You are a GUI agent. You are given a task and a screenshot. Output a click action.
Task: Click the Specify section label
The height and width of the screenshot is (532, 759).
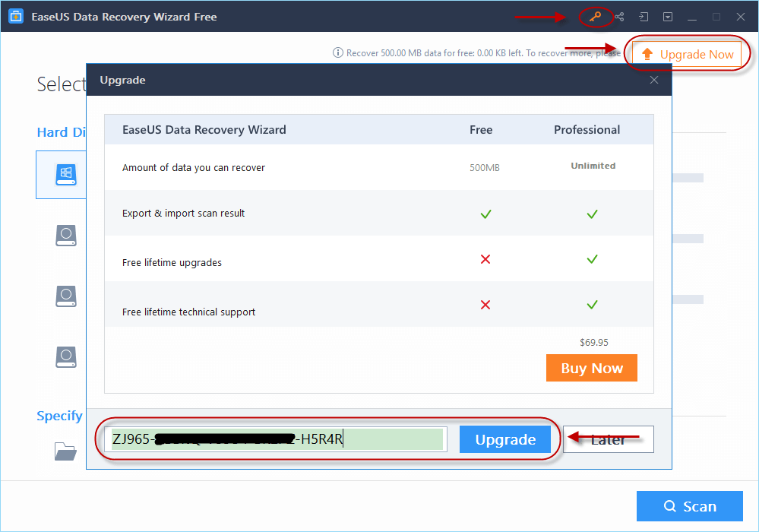[x=59, y=416]
